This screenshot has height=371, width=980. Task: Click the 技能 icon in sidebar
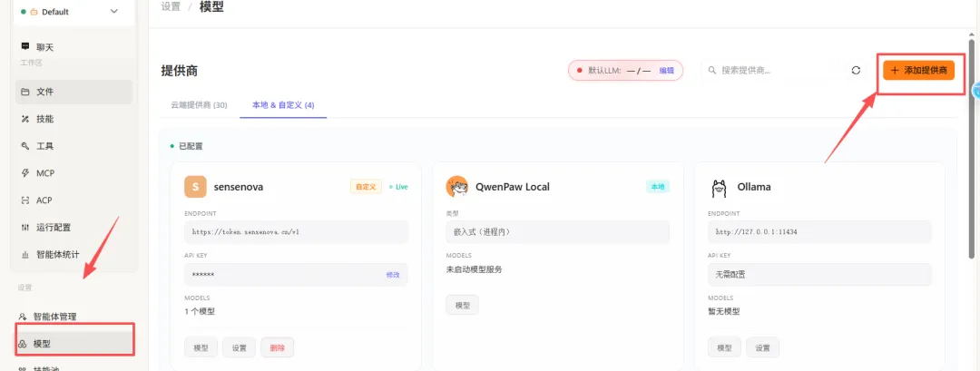point(25,119)
